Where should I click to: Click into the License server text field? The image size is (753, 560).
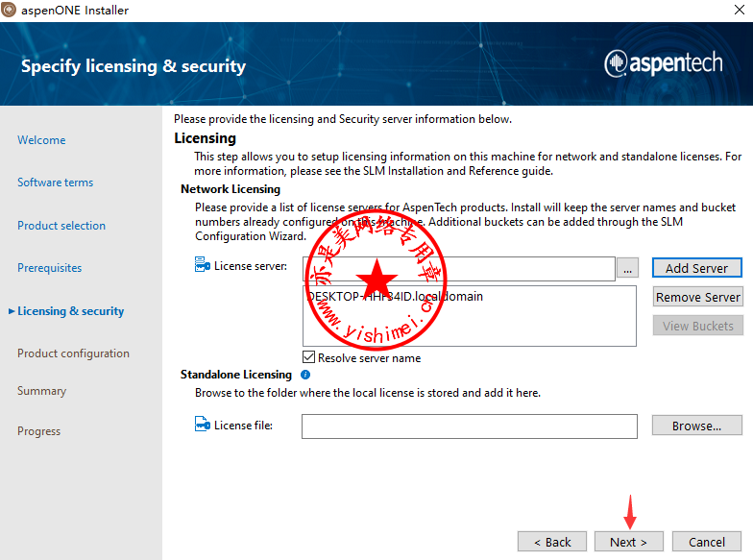coord(458,269)
